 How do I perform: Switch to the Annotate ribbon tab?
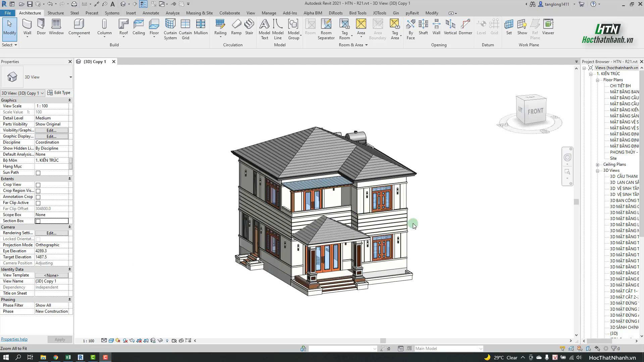coord(151,13)
